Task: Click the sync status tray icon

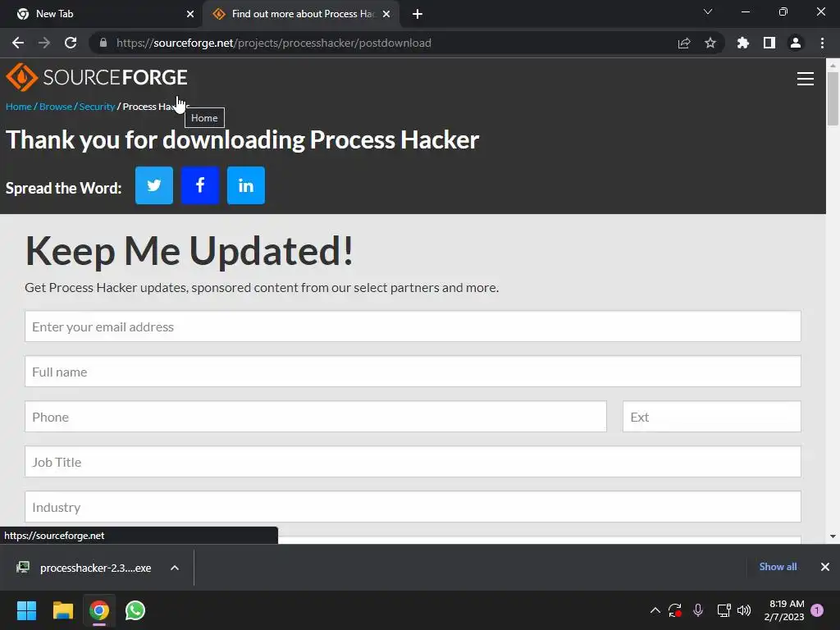Action: point(675,610)
